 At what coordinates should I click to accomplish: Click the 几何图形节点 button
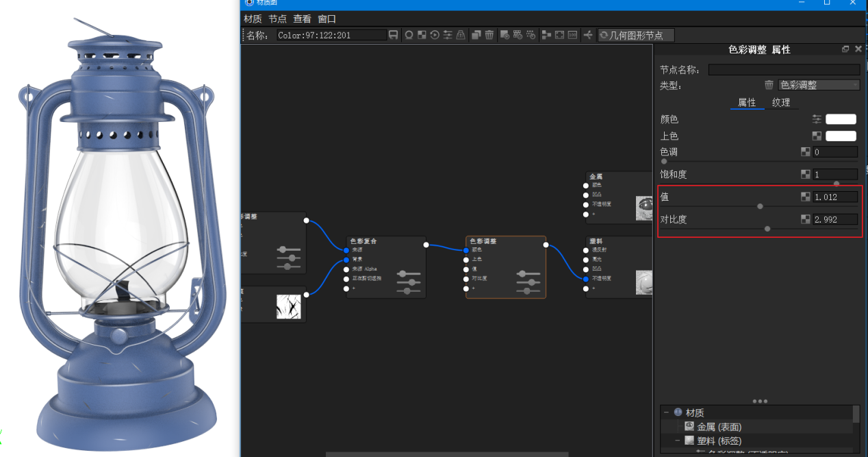pos(636,35)
